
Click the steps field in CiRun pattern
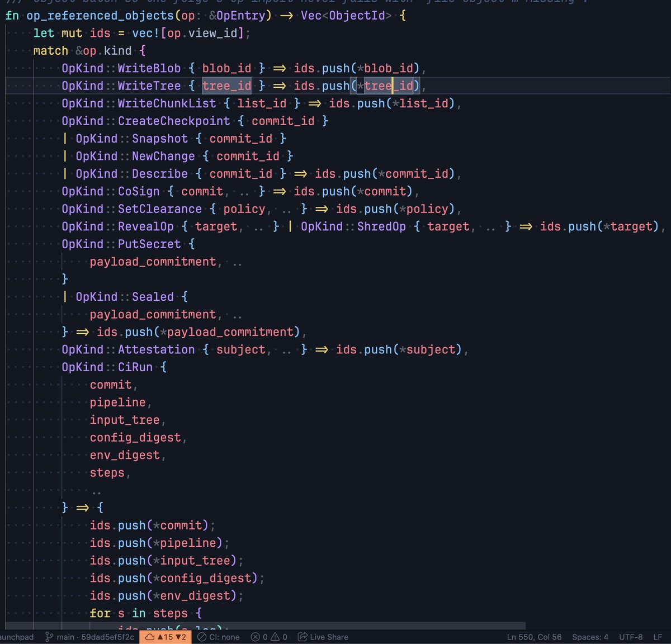(x=107, y=473)
